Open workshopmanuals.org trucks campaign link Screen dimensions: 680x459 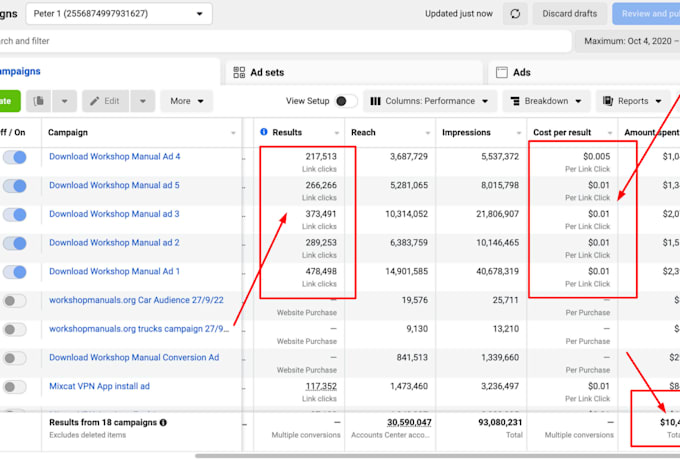point(139,329)
